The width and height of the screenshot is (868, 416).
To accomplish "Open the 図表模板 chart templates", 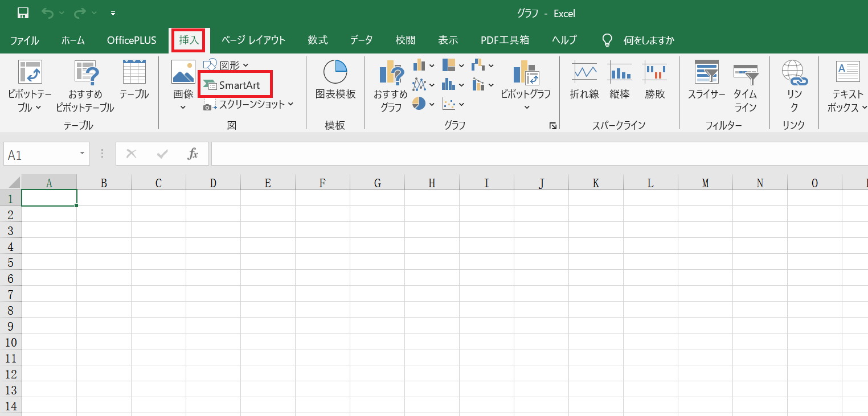I will pos(335,80).
